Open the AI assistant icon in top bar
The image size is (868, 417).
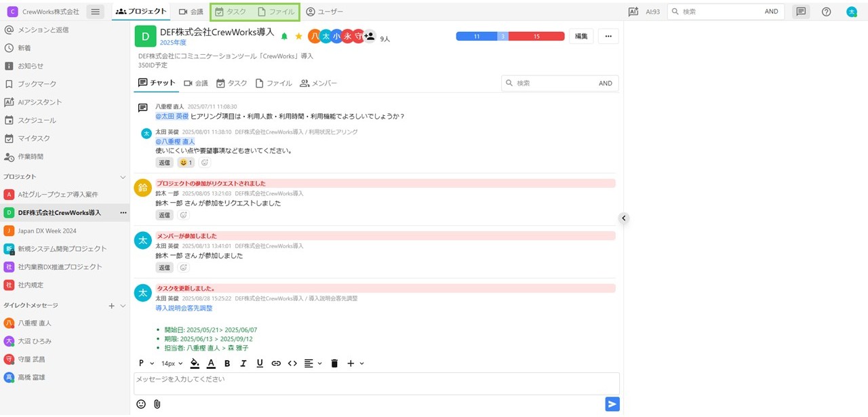pyautogui.click(x=633, y=12)
